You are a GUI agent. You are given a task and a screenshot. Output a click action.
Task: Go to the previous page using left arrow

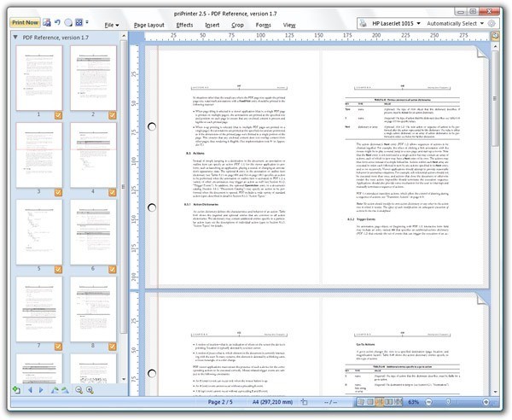tap(31, 390)
